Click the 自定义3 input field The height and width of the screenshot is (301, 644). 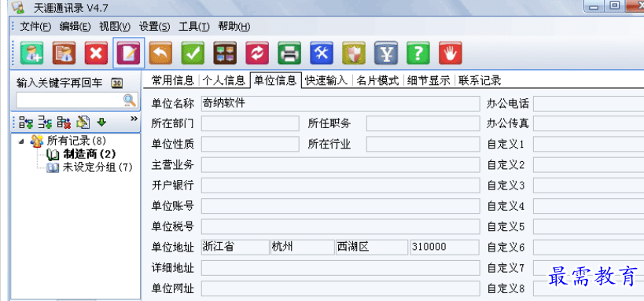tap(588, 185)
